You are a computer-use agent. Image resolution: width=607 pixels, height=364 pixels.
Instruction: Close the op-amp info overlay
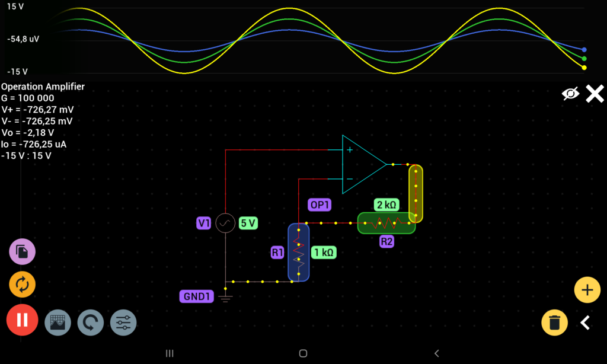[595, 94]
